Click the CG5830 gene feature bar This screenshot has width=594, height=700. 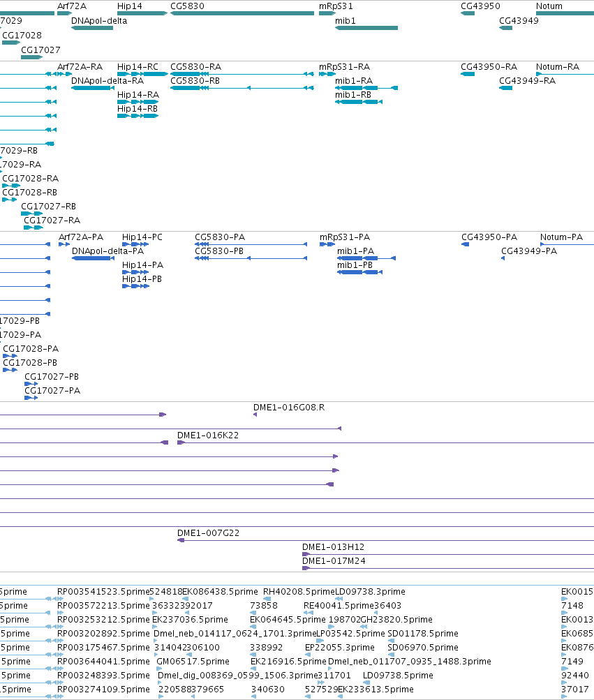coord(242,13)
